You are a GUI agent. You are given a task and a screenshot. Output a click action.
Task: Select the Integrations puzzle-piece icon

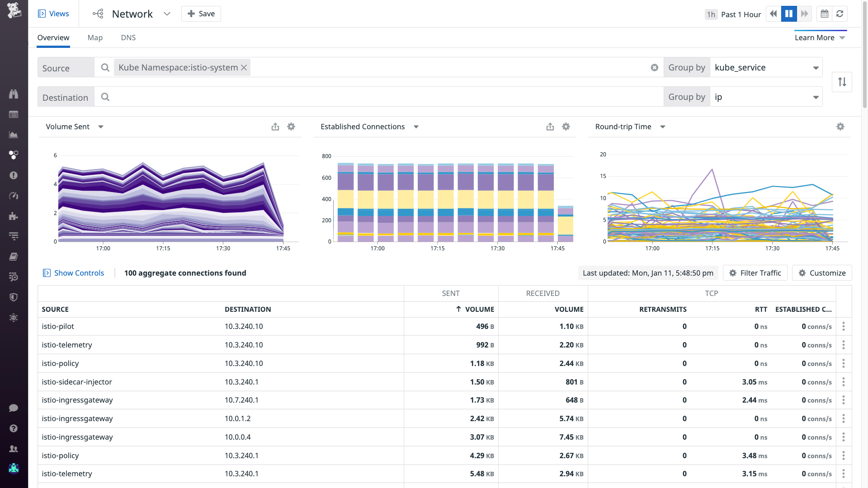[14, 216]
